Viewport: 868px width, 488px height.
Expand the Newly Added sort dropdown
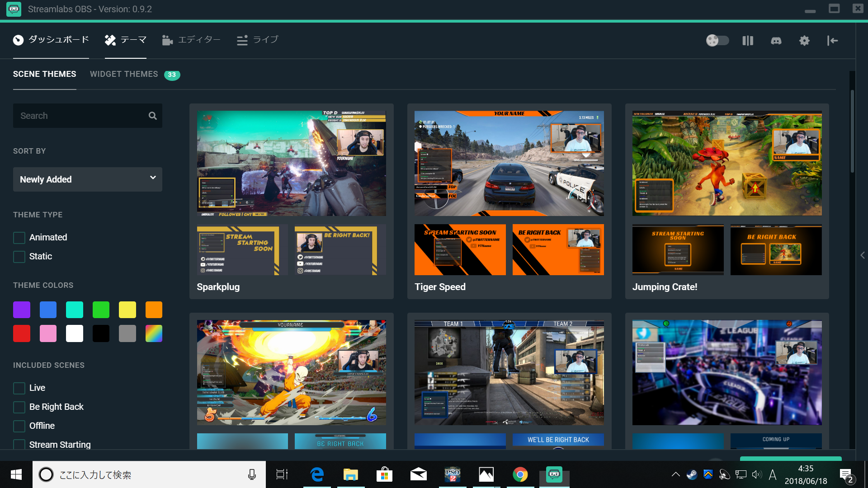pos(88,179)
